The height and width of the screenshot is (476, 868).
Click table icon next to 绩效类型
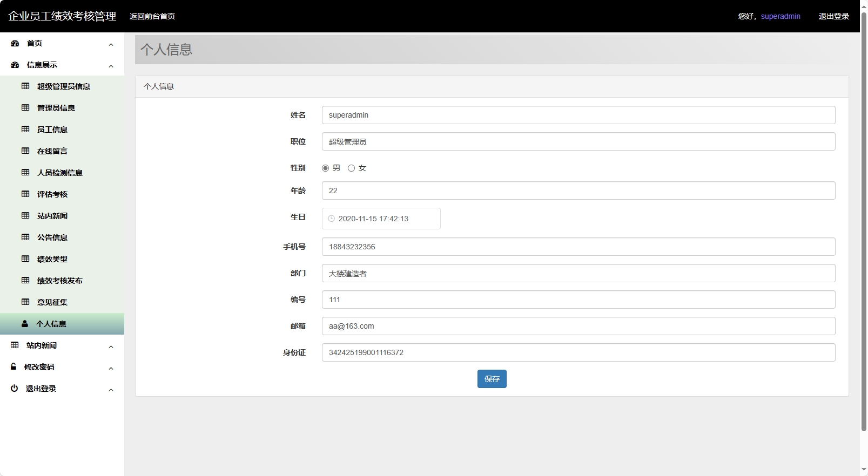(x=25, y=259)
